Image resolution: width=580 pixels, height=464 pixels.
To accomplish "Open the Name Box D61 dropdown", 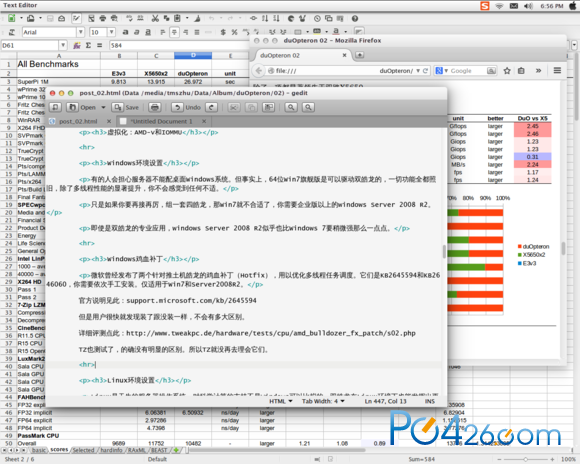I will (x=63, y=45).
